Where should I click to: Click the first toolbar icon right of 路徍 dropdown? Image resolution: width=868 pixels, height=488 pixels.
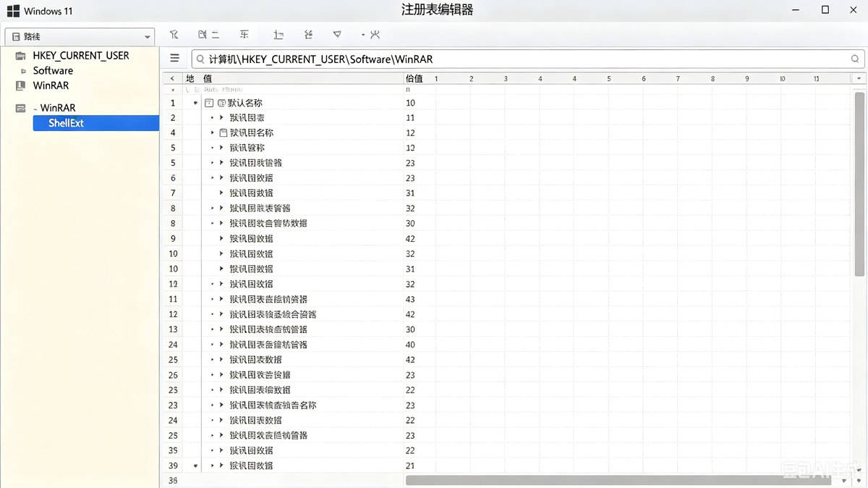[x=174, y=35]
